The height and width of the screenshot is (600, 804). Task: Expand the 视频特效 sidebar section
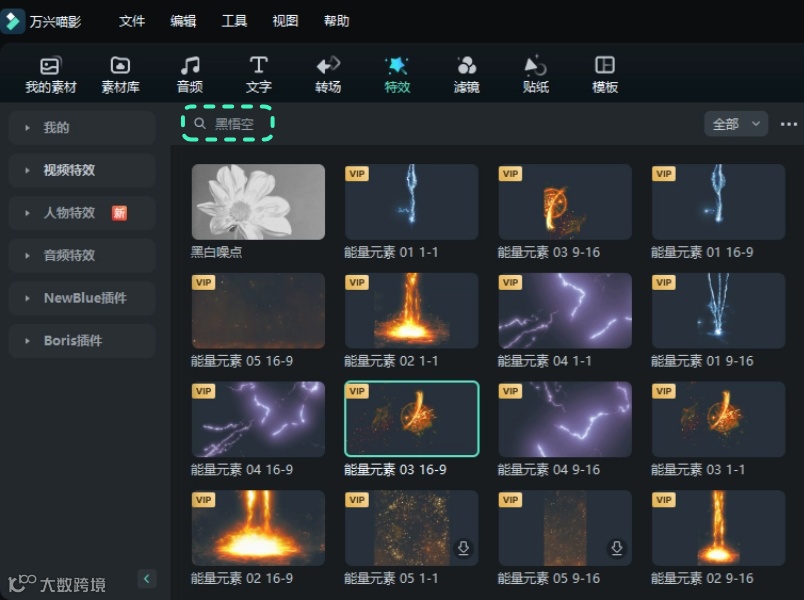tap(81, 170)
